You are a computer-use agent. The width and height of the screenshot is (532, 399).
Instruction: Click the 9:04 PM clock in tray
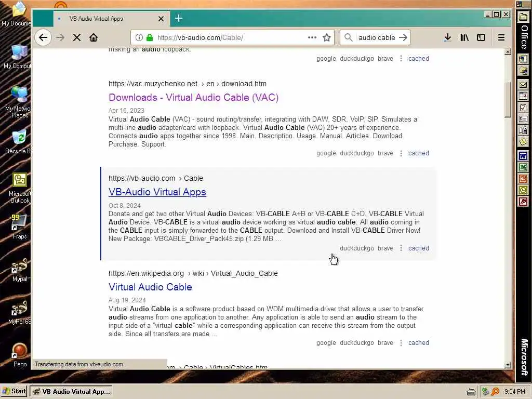point(514,392)
